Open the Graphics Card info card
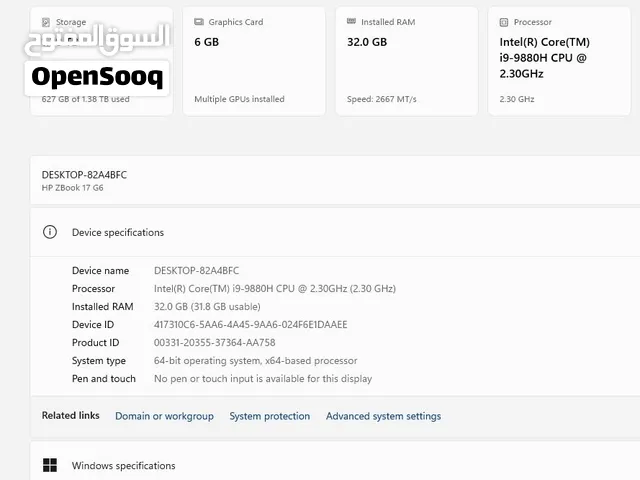 tap(254, 61)
